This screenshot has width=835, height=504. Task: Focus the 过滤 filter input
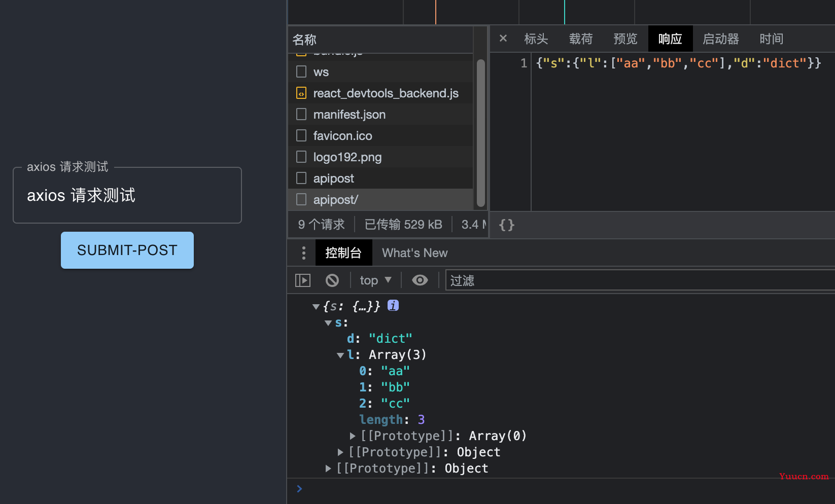640,280
